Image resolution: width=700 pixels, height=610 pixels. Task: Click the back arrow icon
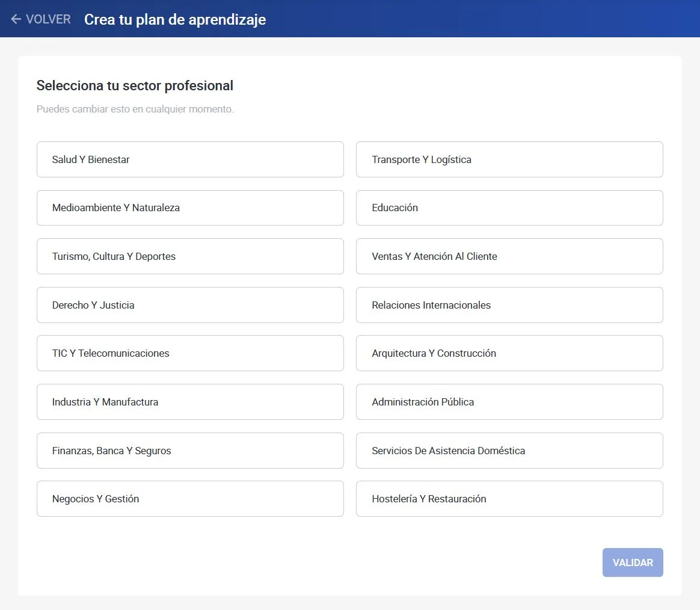click(x=16, y=19)
